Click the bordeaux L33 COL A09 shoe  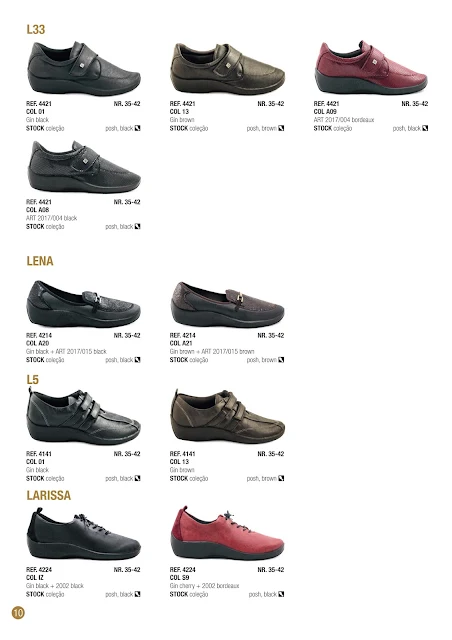click(x=371, y=67)
